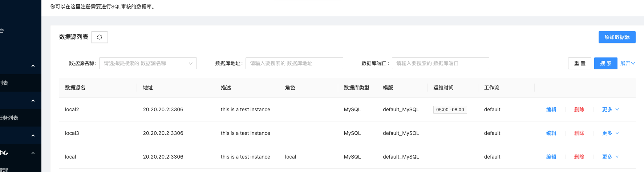Click the local2 name cell
Image resolution: width=644 pixels, height=172 pixels.
tap(72, 109)
